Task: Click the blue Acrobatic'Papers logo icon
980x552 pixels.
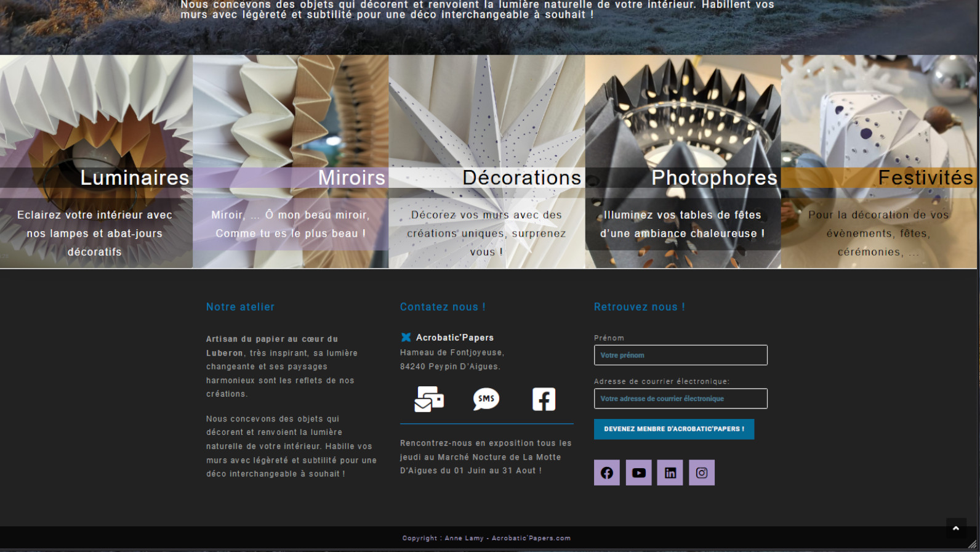Action: tap(406, 337)
